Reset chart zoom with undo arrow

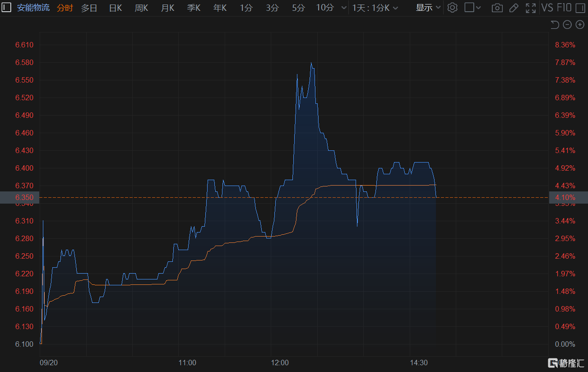click(x=555, y=25)
